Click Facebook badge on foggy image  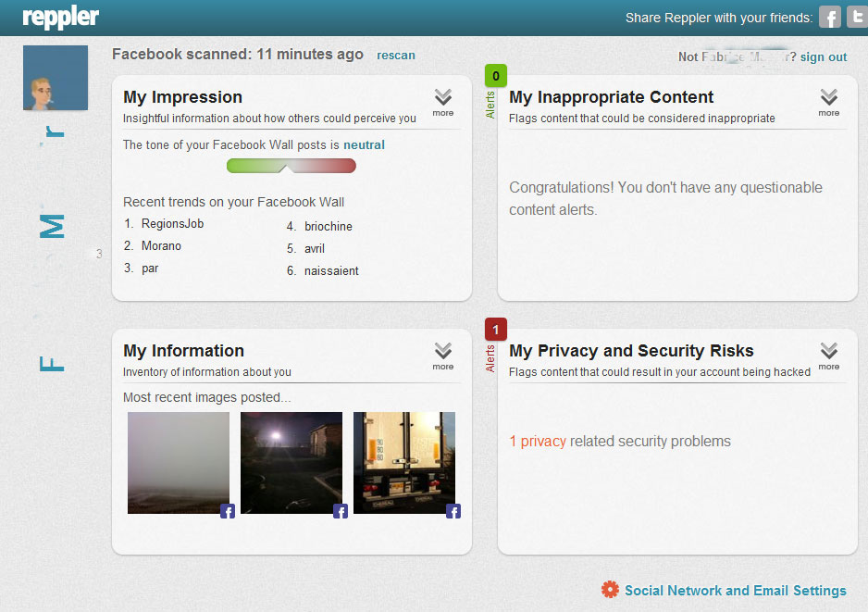pyautogui.click(x=228, y=511)
